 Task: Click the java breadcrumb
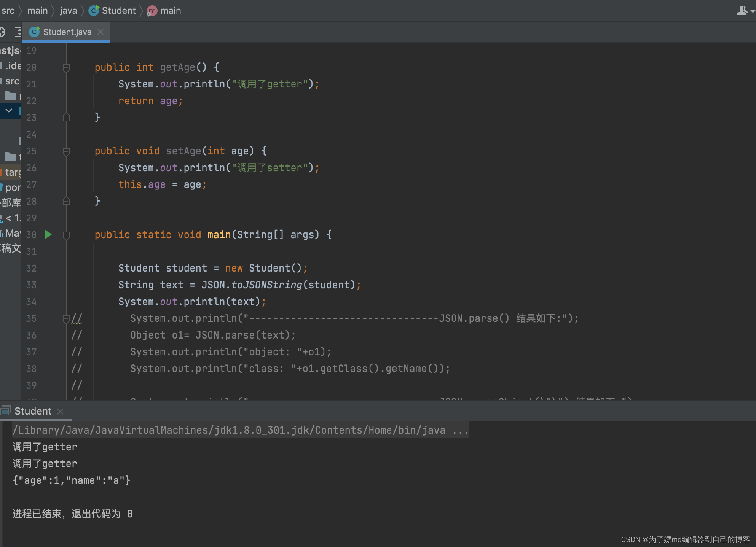(x=69, y=11)
